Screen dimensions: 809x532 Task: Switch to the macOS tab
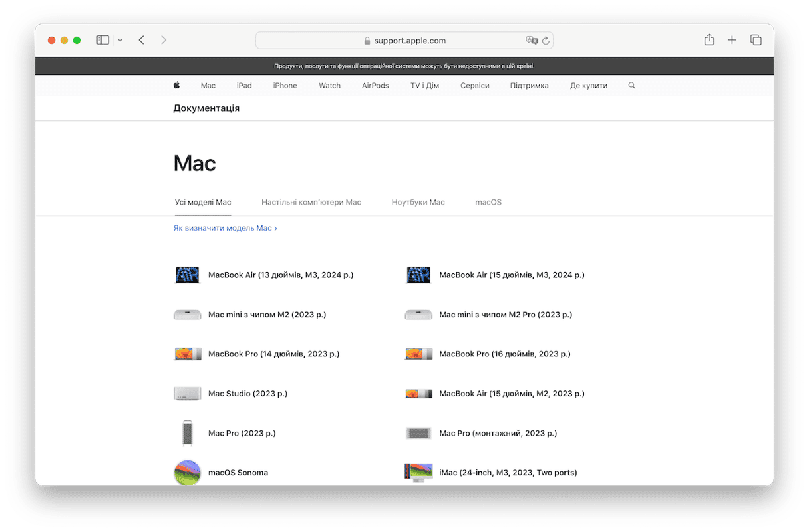(488, 202)
